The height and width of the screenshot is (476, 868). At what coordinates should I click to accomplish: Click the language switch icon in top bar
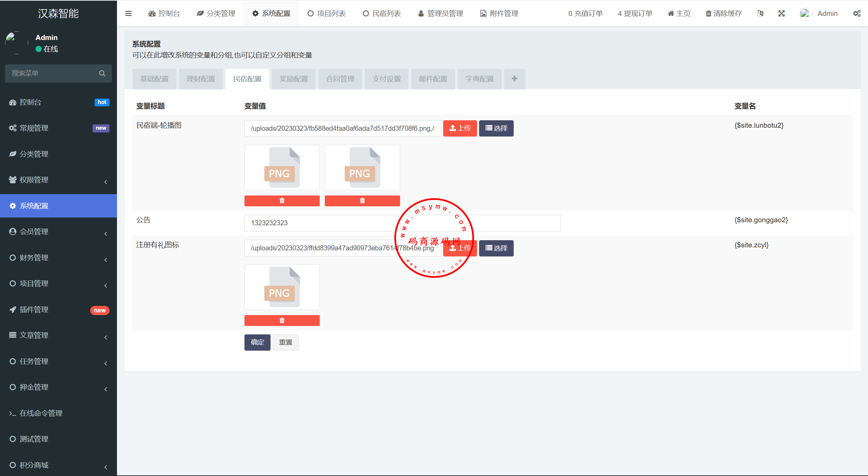tap(760, 14)
